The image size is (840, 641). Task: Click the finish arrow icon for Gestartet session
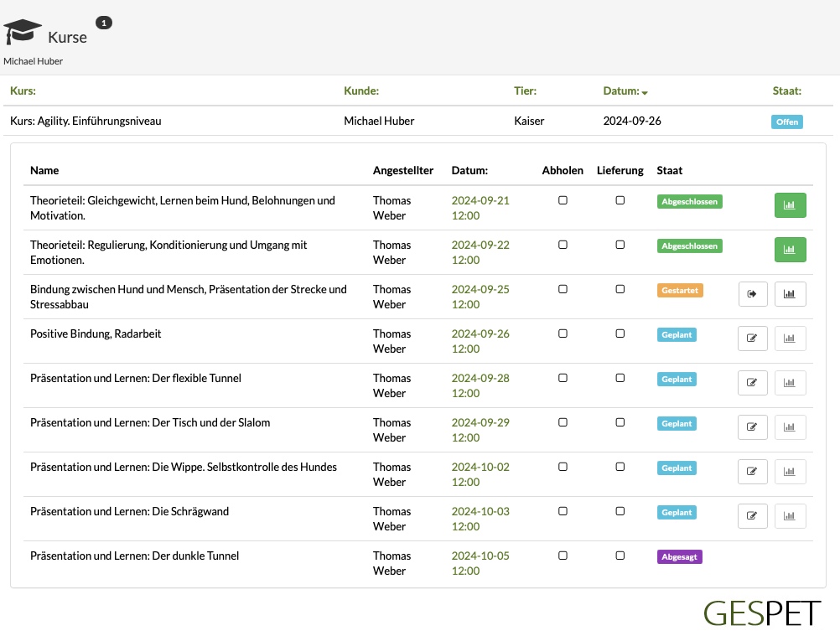tap(752, 294)
